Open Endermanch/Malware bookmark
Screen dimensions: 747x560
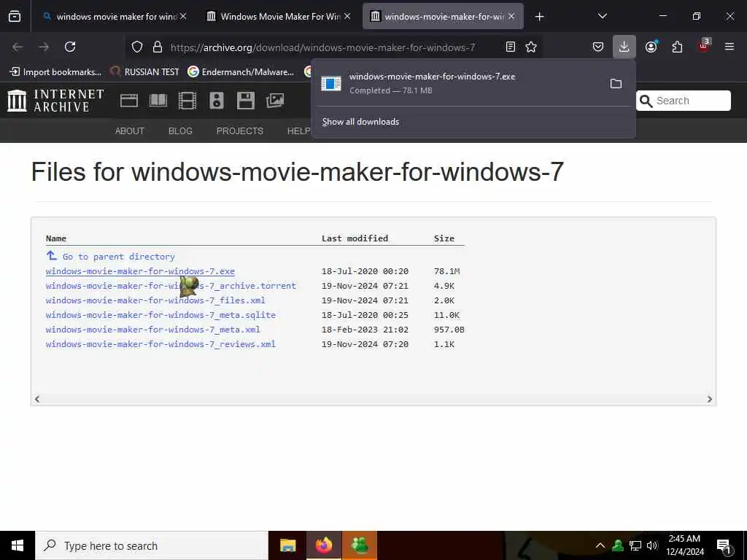tap(241, 72)
